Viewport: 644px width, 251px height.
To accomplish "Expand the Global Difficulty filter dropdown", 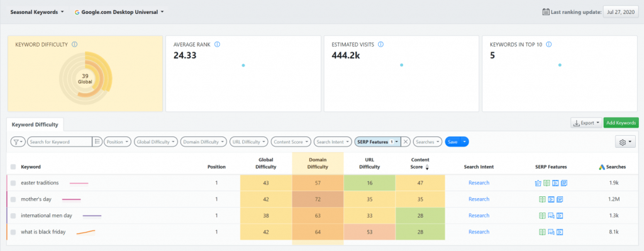I will [156, 142].
